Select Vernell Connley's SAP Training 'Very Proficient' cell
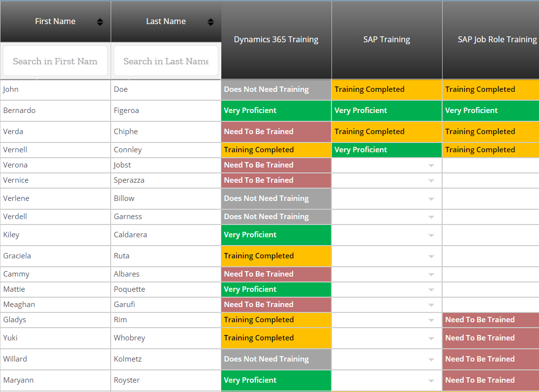This screenshot has width=539, height=392. [x=387, y=150]
